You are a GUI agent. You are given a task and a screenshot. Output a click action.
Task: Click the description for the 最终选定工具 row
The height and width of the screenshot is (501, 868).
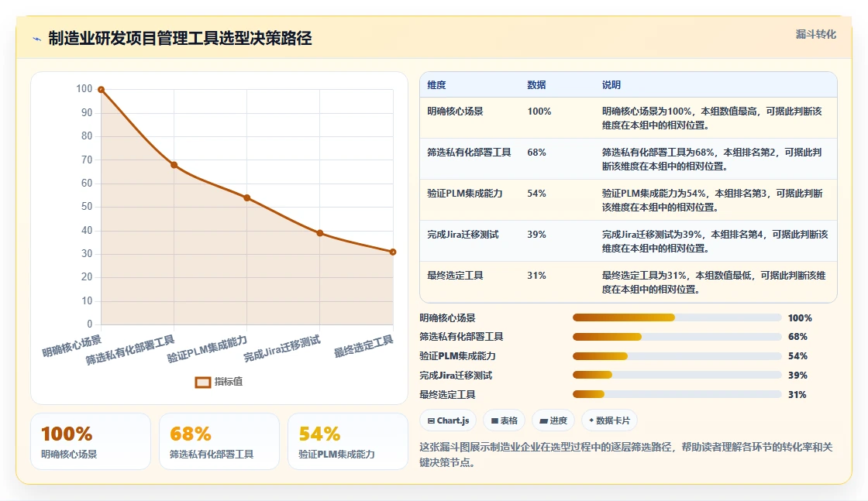(714, 282)
